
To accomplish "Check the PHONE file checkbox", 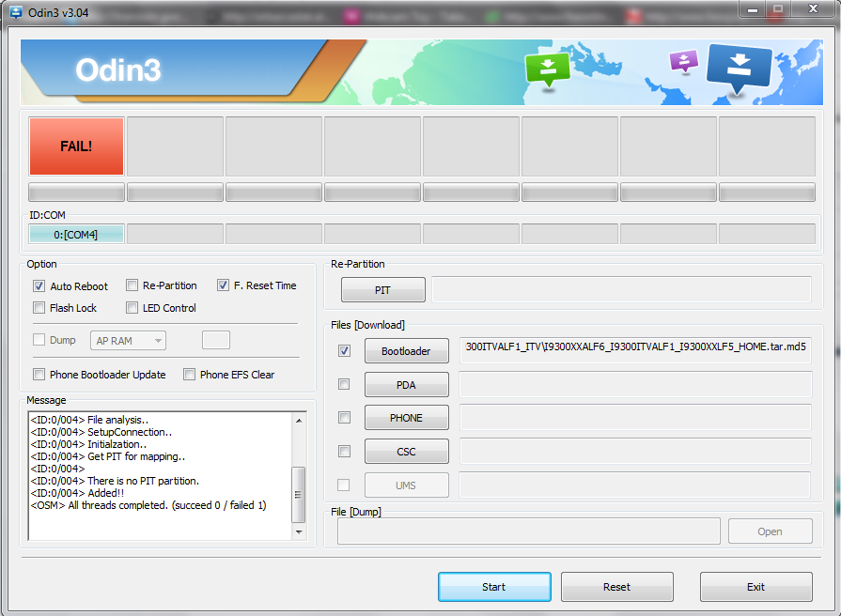I will pyautogui.click(x=344, y=418).
